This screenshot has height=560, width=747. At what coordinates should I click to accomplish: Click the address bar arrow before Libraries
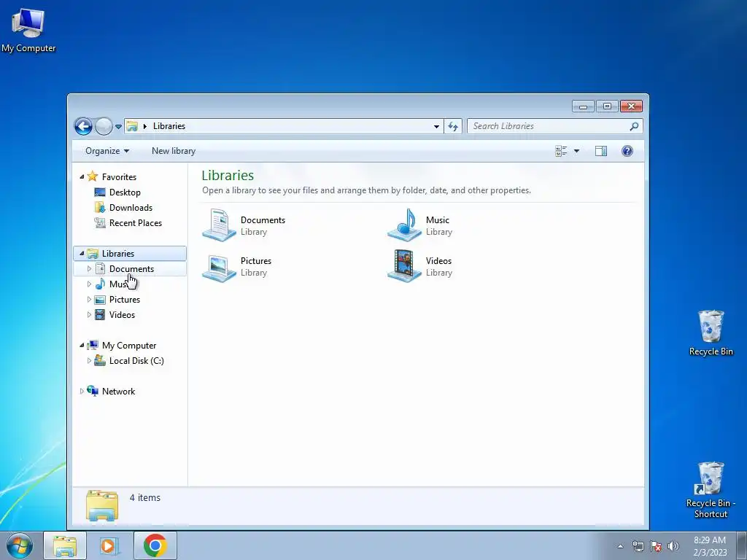[x=145, y=126]
